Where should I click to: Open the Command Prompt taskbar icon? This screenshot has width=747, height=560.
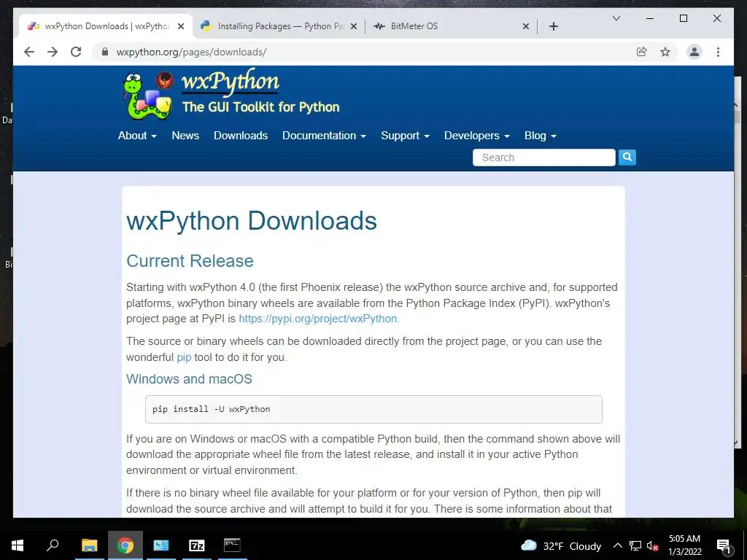point(233,545)
